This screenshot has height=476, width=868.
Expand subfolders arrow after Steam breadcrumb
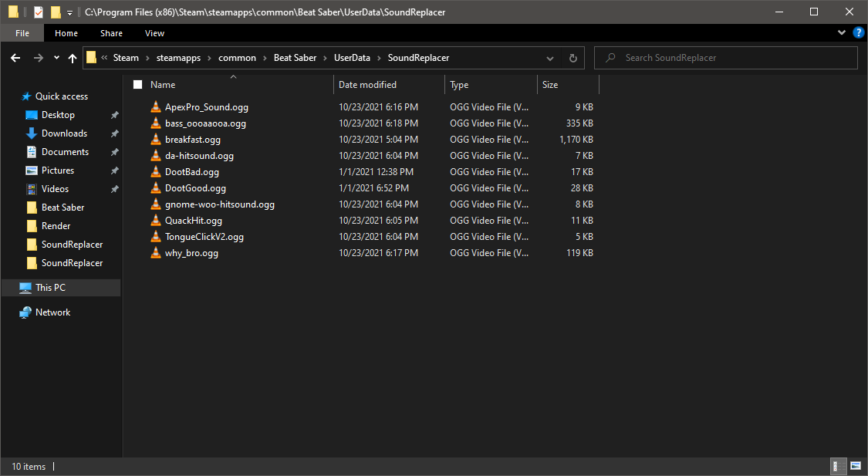[x=148, y=58]
